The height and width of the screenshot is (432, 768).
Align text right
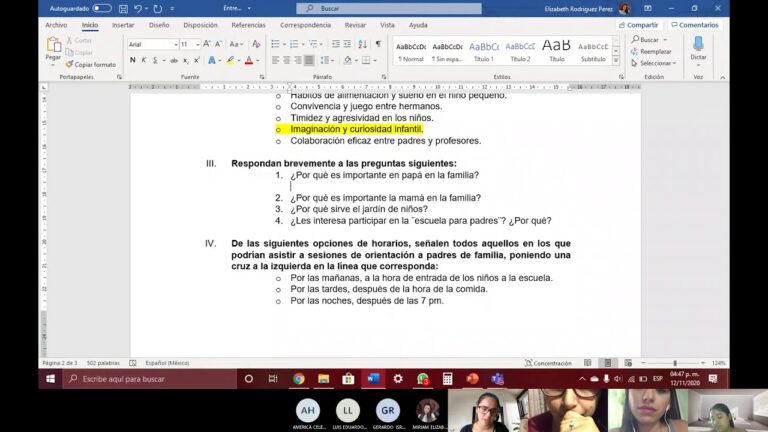click(298, 60)
